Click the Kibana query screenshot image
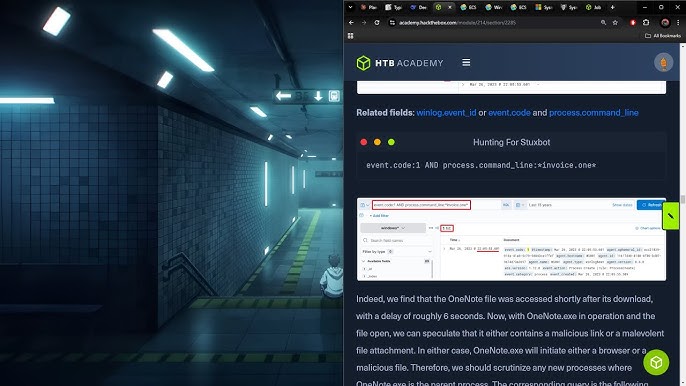This screenshot has height=386, width=686. (x=511, y=239)
